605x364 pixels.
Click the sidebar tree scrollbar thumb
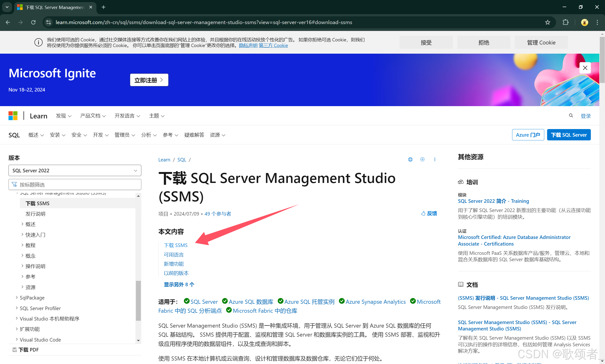[138, 300]
